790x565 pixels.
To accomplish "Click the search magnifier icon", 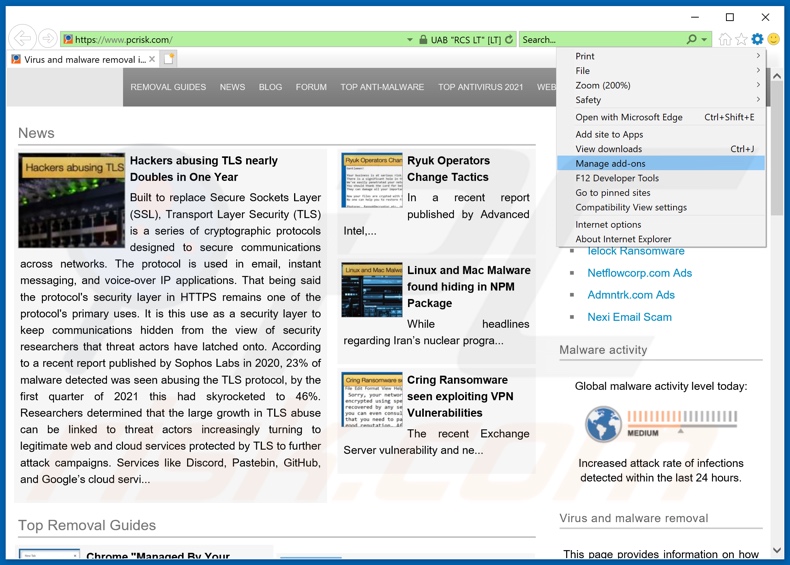I will [691, 40].
